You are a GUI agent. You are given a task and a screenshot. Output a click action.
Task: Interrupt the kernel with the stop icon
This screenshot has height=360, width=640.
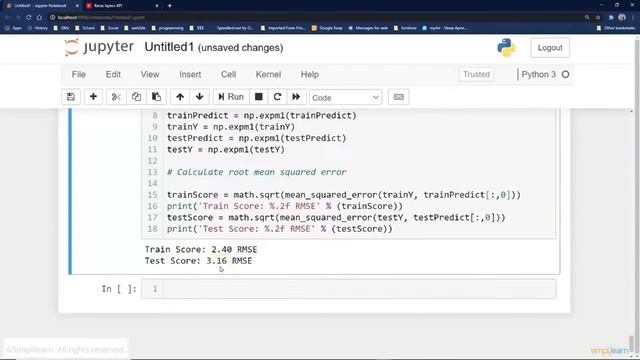[x=258, y=97]
